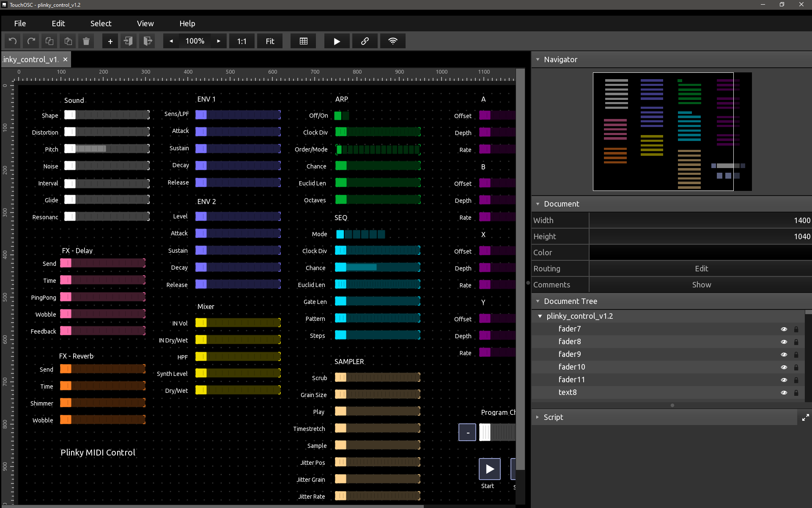
Task: Click the Redo toolbar icon
Action: [31, 41]
